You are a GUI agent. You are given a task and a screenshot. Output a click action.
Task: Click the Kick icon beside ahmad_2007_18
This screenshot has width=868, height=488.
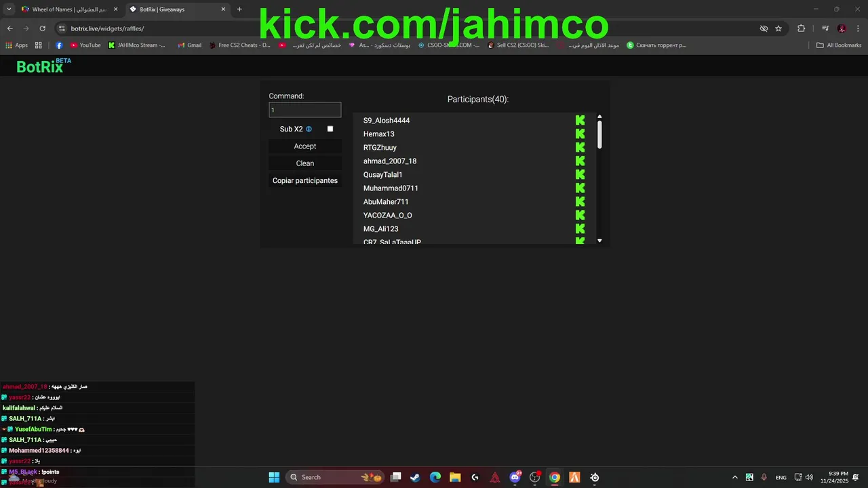click(x=580, y=161)
